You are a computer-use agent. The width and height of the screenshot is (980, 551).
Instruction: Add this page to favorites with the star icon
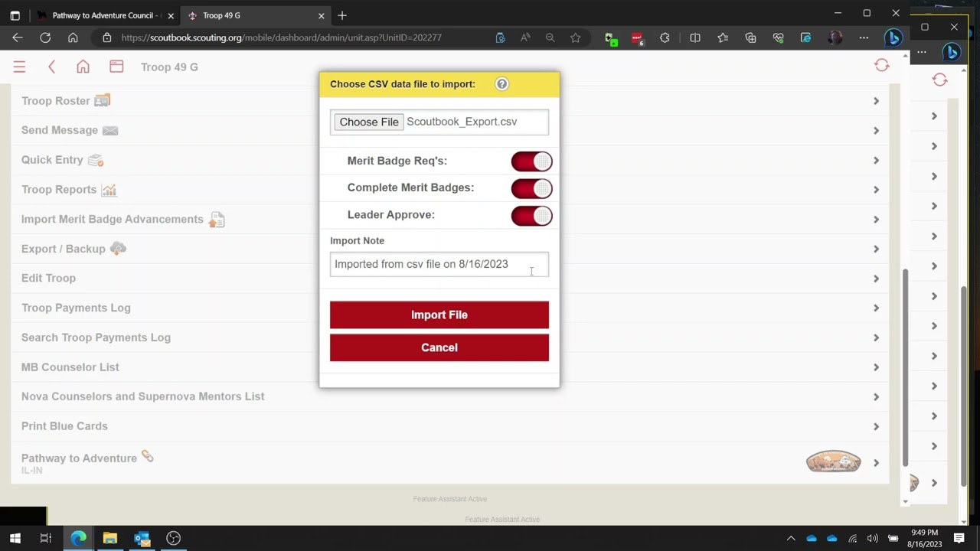coord(575,37)
